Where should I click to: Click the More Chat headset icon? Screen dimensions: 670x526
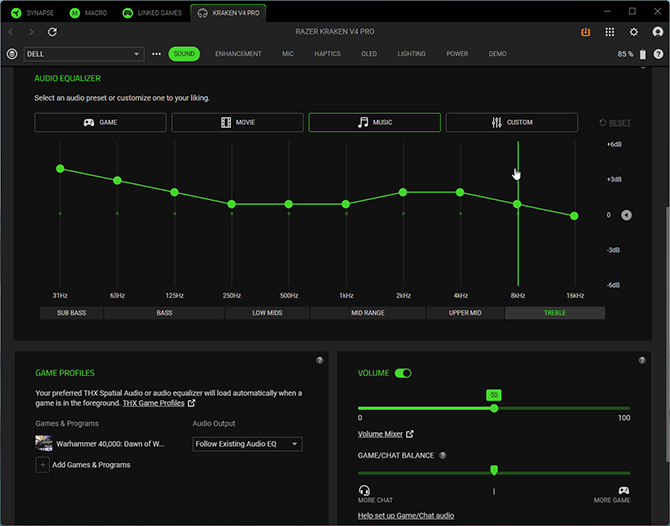364,490
